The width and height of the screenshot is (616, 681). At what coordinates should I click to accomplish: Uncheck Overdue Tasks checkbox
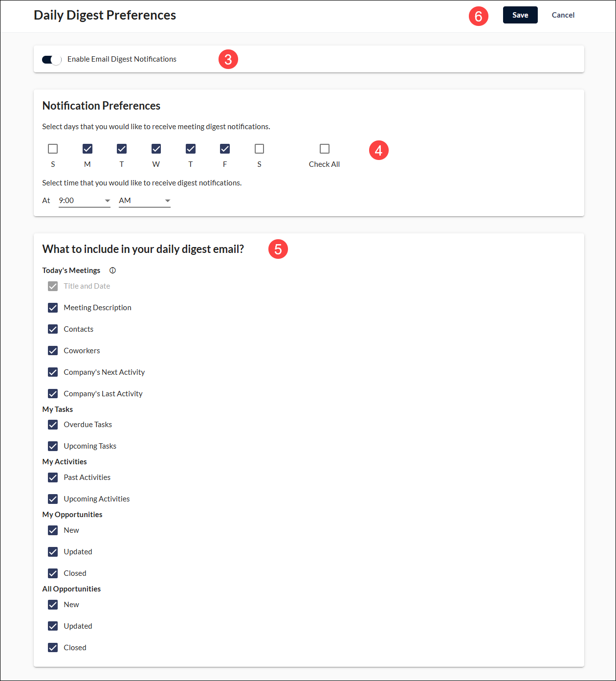tap(53, 425)
